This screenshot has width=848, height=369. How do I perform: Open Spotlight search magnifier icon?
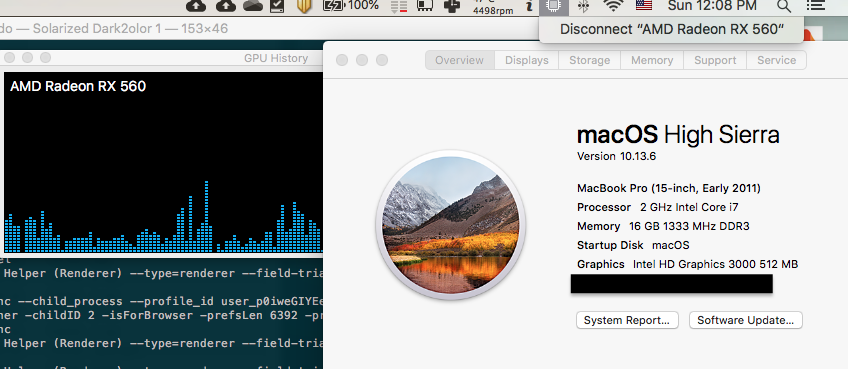(784, 6)
